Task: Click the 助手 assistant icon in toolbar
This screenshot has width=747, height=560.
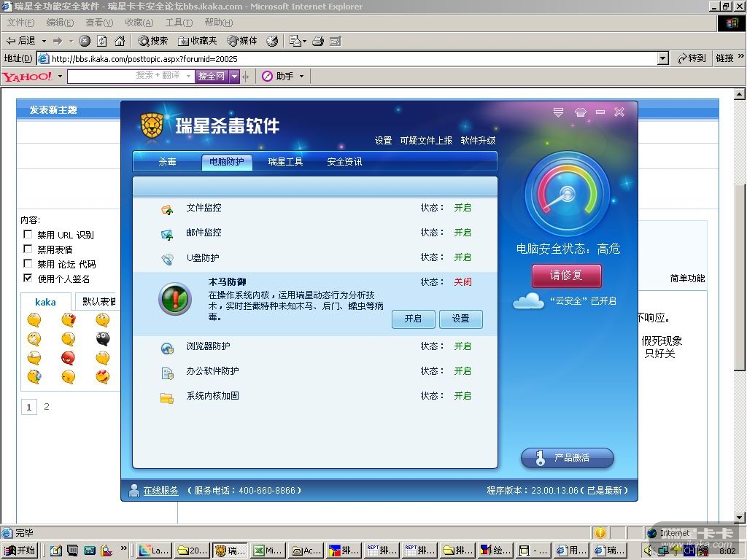Action: tap(267, 76)
